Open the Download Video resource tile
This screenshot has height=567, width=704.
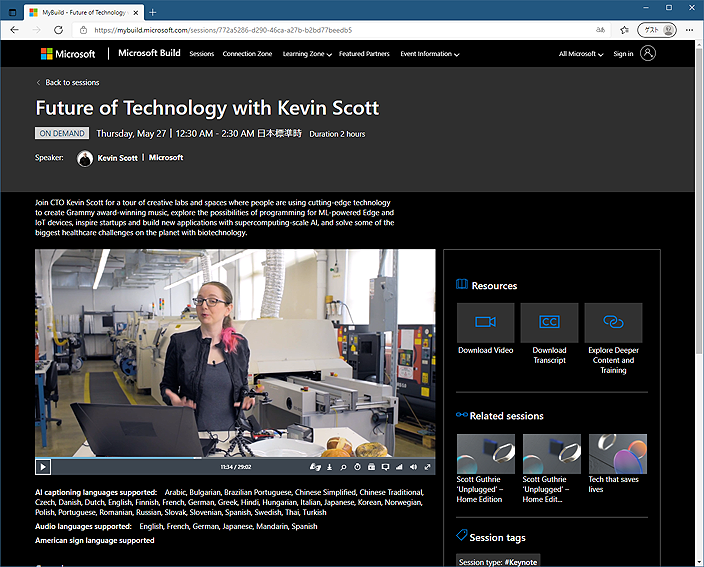485,323
